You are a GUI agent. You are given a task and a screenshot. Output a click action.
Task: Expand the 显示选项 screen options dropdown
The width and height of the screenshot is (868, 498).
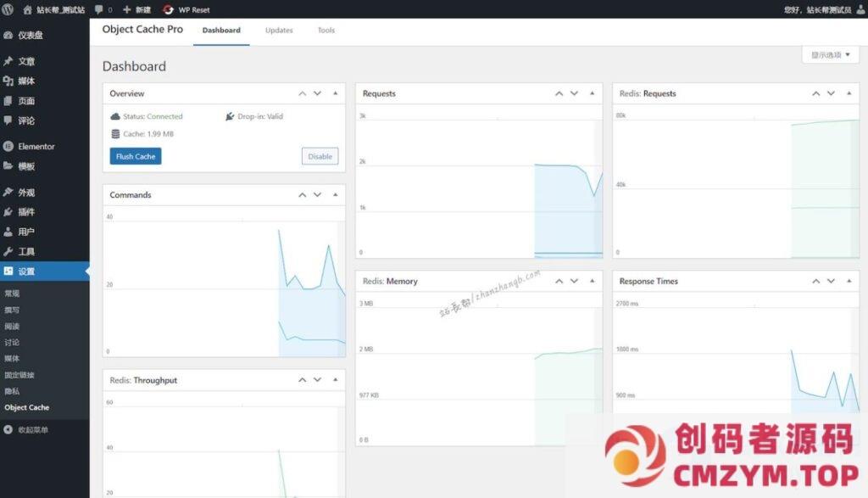pyautogui.click(x=830, y=55)
